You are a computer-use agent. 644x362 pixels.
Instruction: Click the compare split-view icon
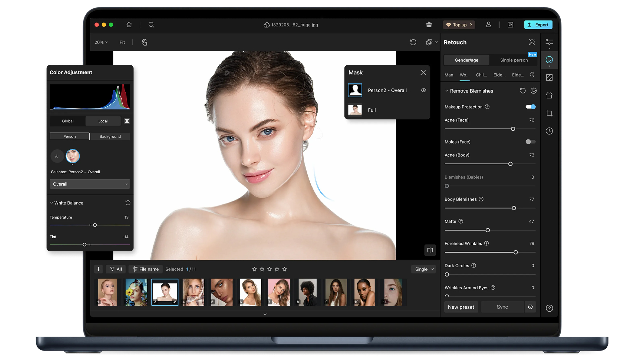(x=430, y=250)
